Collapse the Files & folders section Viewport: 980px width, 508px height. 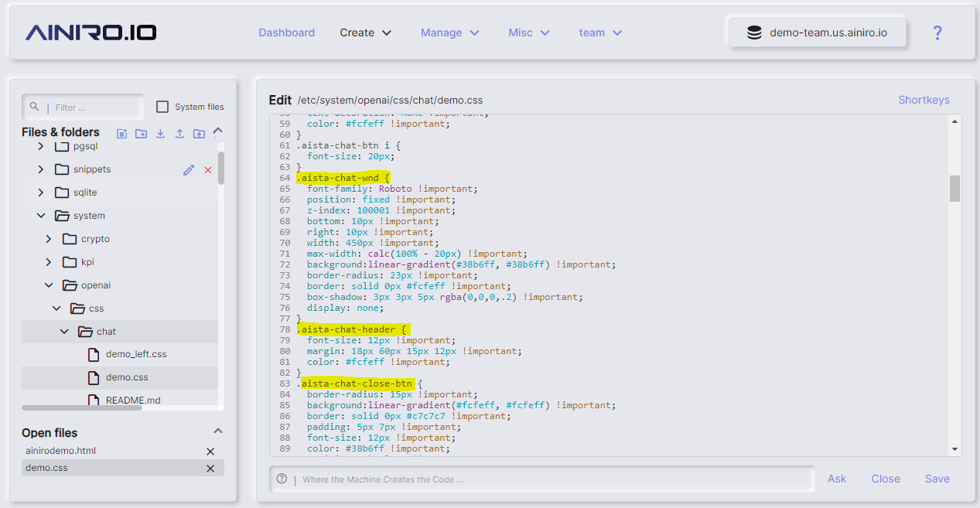pos(218,131)
